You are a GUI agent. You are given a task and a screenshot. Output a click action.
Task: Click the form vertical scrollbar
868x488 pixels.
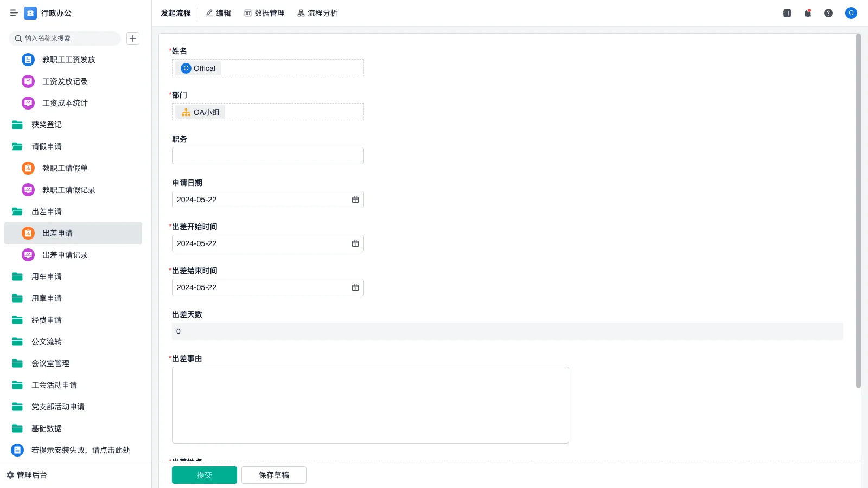[x=858, y=211]
